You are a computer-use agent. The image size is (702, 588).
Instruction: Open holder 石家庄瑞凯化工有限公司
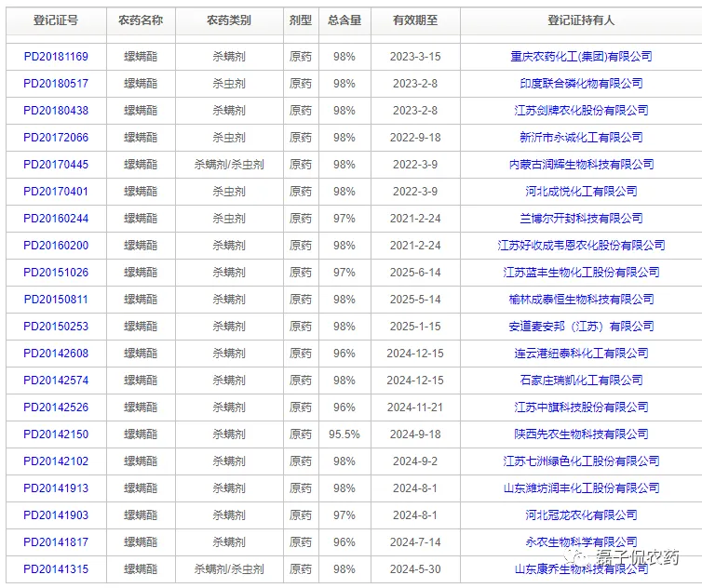[581, 381]
